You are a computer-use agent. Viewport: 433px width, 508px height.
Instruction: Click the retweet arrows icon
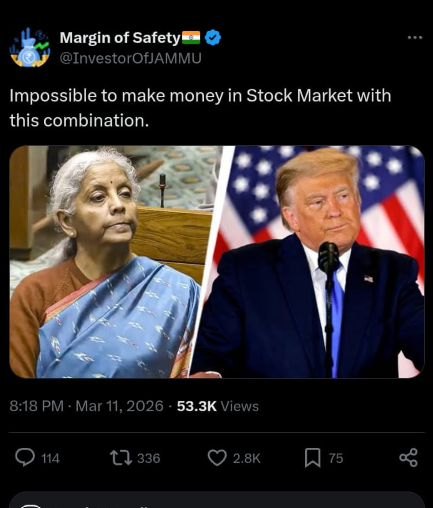click(121, 458)
